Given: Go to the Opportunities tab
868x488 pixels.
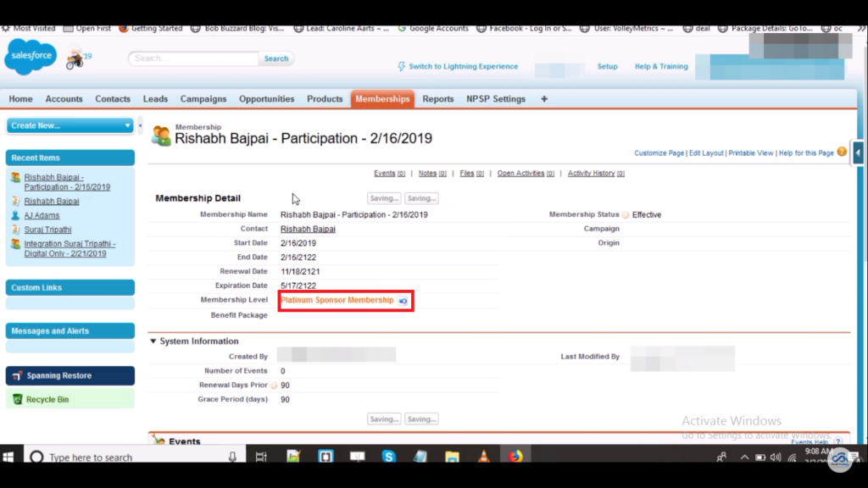Looking at the screenshot, I should (266, 99).
